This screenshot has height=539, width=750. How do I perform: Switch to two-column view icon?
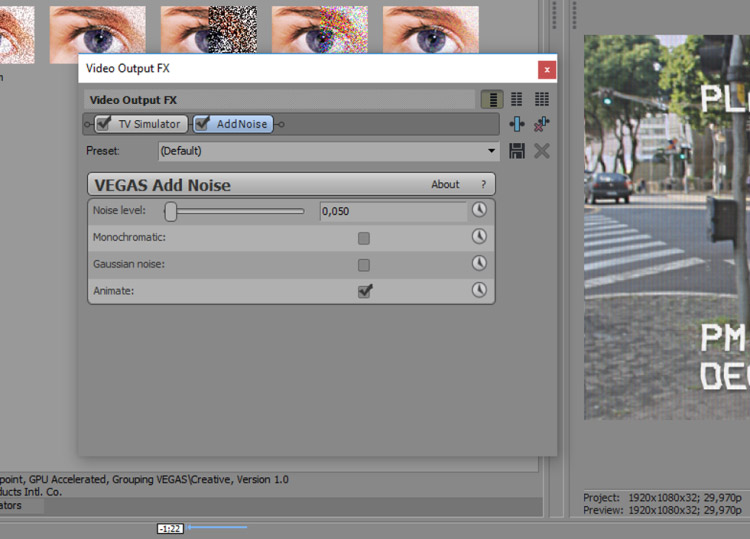pyautogui.click(x=517, y=99)
